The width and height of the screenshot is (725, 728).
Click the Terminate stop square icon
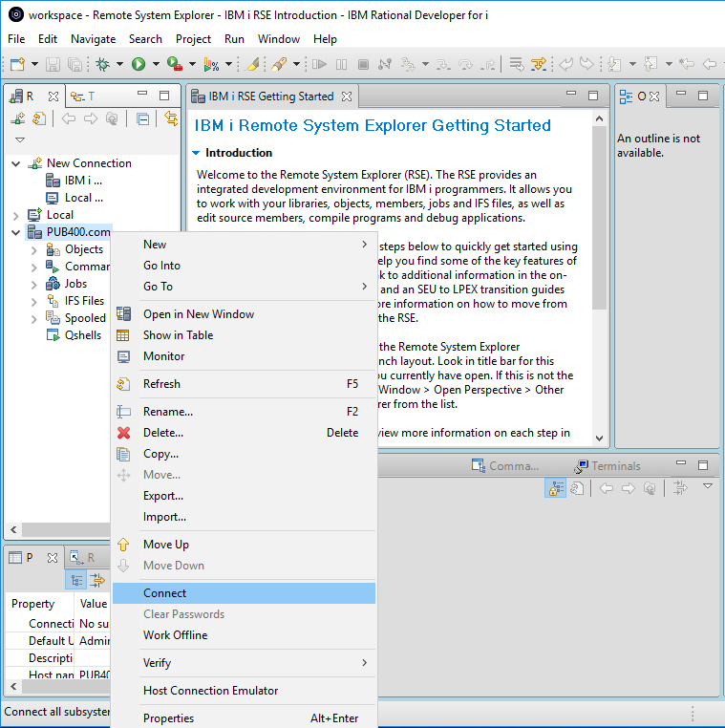(363, 64)
